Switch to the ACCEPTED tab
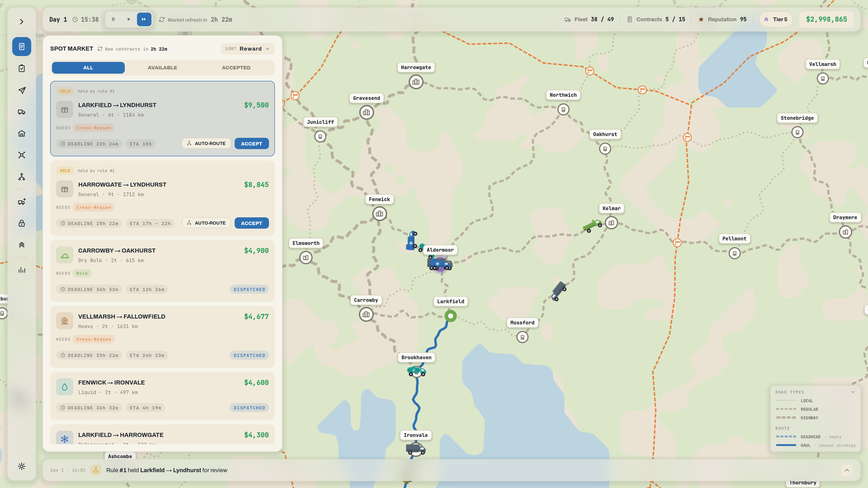 click(x=236, y=68)
